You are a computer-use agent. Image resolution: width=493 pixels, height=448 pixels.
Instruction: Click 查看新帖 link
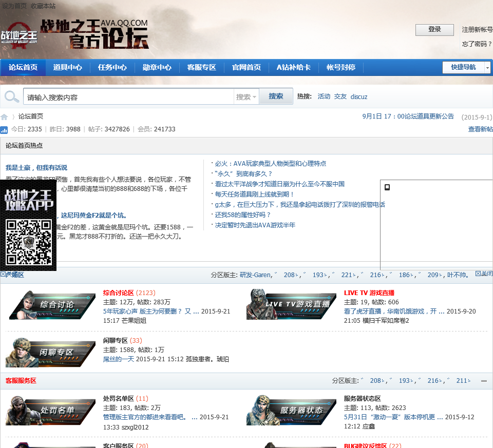480,129
